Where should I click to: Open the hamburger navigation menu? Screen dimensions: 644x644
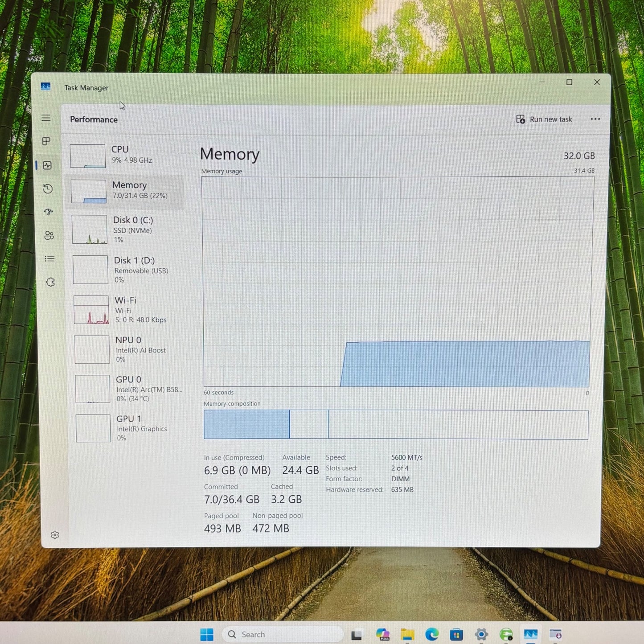pyautogui.click(x=46, y=118)
